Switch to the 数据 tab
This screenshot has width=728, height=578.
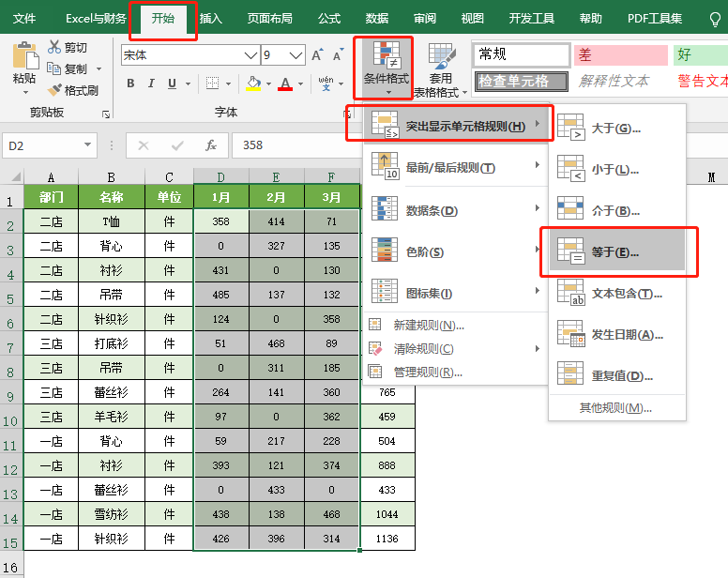(376, 19)
